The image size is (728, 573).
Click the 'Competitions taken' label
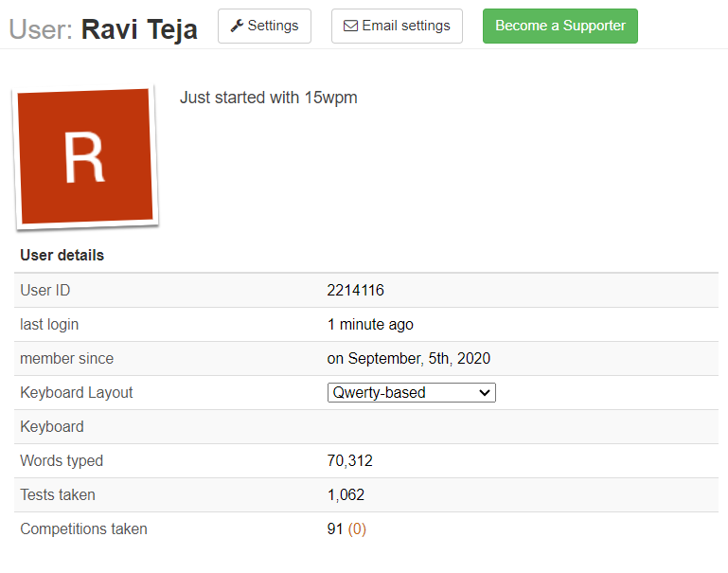pos(83,528)
